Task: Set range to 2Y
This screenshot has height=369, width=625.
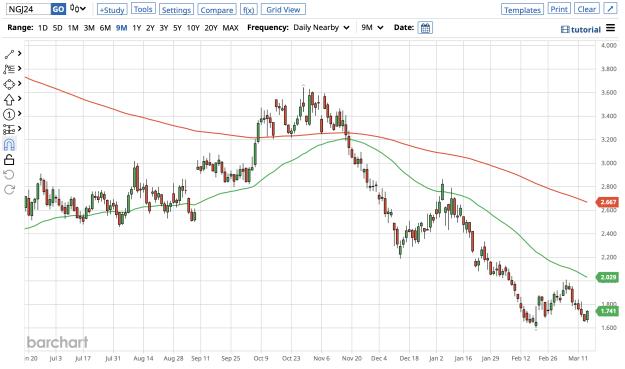Action: pyautogui.click(x=150, y=28)
